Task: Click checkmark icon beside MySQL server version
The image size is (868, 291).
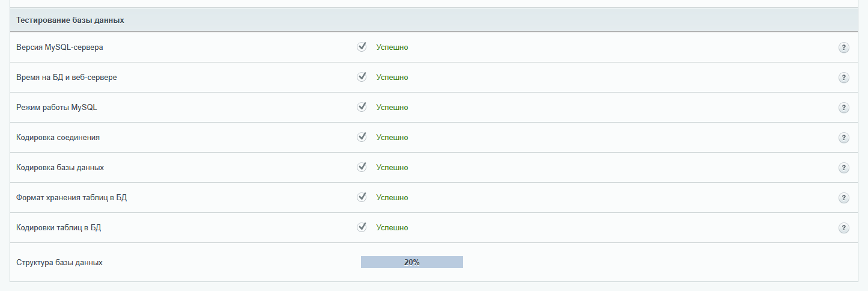Action: pyautogui.click(x=362, y=47)
